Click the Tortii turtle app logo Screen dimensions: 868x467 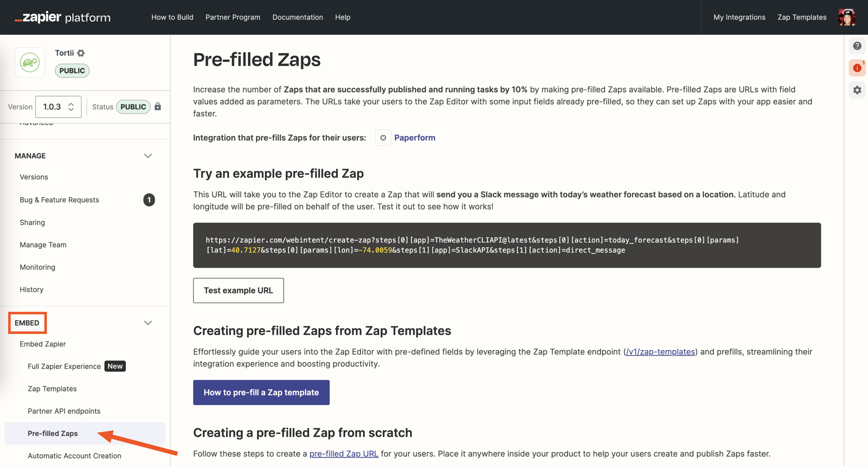click(x=30, y=62)
